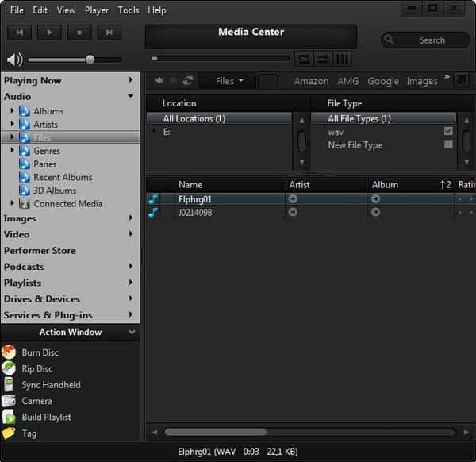476x462 pixels.
Task: Open the View menu
Action: 66,10
